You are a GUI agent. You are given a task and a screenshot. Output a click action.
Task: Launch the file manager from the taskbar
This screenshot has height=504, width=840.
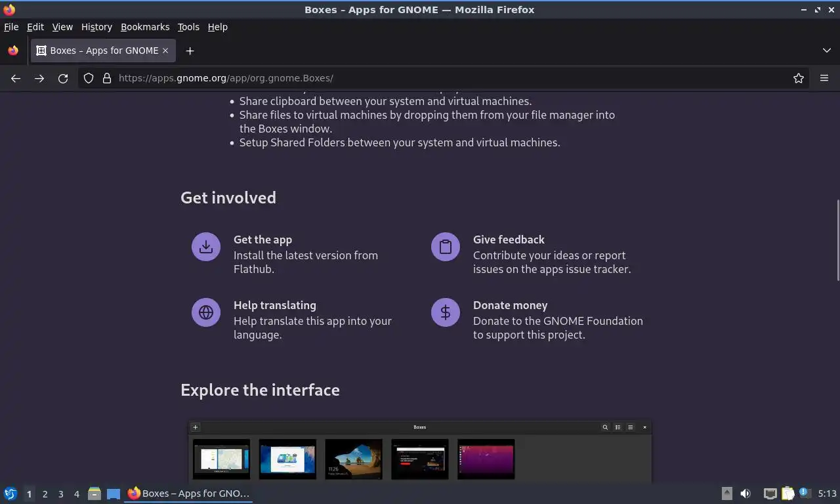pyautogui.click(x=94, y=493)
